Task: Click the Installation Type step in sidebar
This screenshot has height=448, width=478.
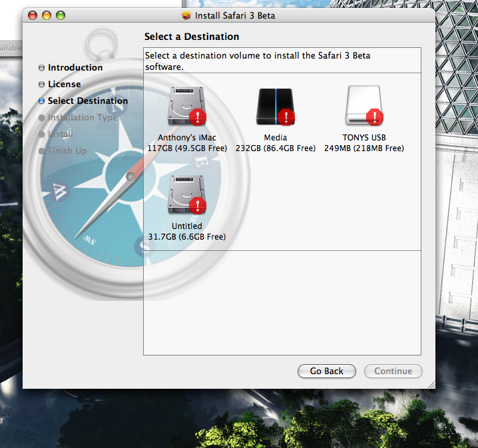Action: [83, 117]
